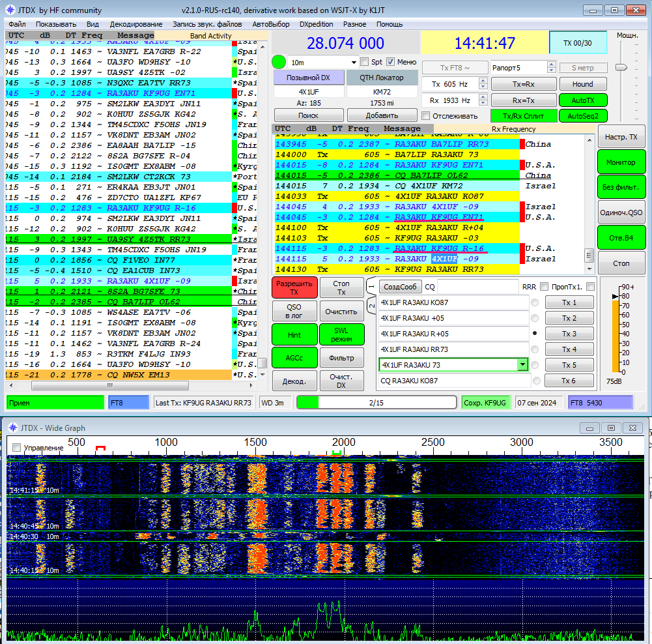The image size is (652, 644).
Task: Select tab 2 of the message panel
Action: tap(371, 306)
